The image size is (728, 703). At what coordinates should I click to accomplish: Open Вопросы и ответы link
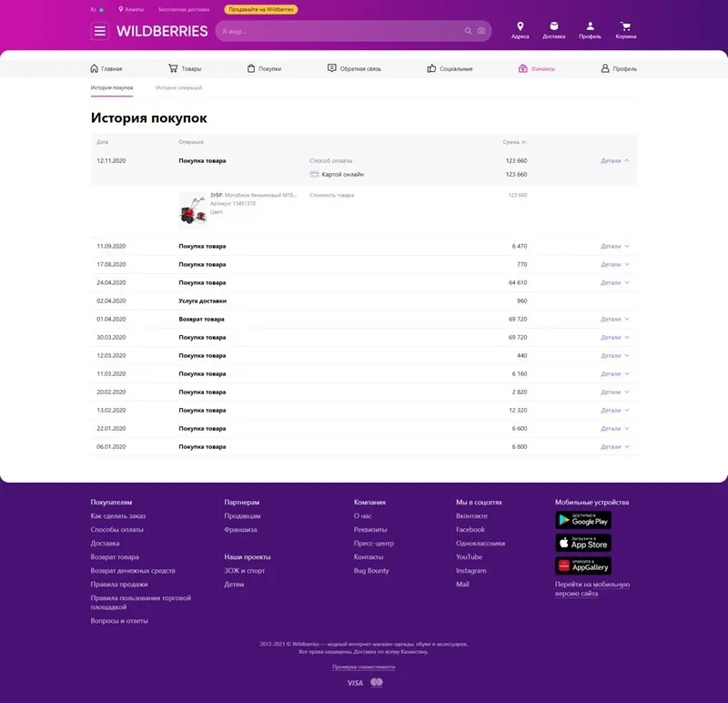(x=119, y=621)
